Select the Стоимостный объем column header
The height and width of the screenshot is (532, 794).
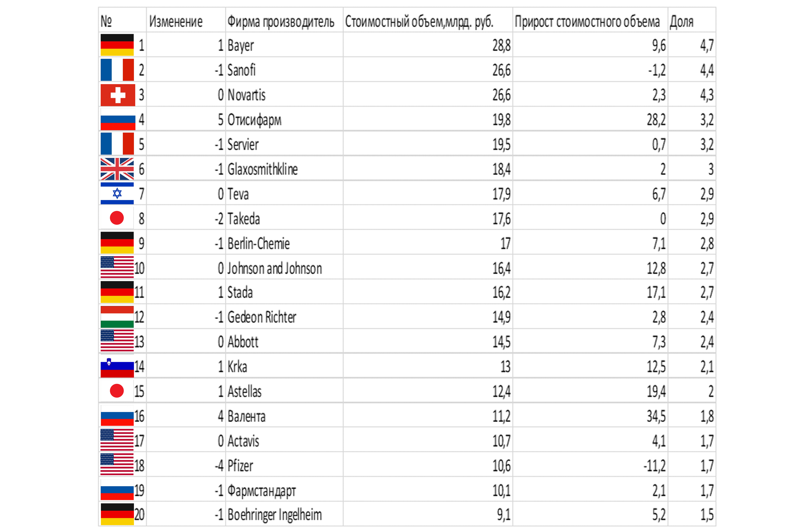[x=419, y=22]
